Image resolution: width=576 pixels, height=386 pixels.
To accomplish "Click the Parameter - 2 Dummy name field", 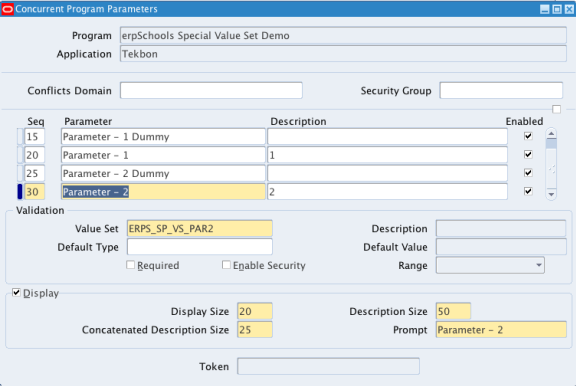I will pos(163,173).
